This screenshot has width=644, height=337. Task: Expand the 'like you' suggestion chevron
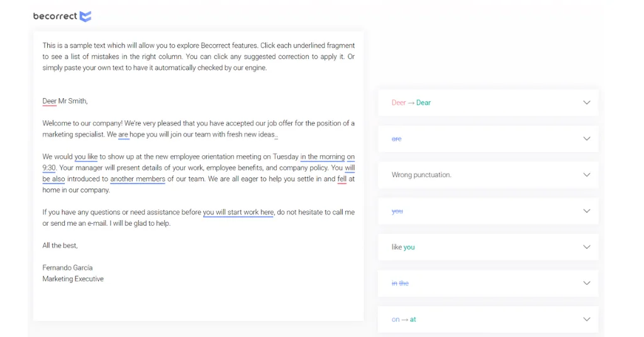coord(586,247)
